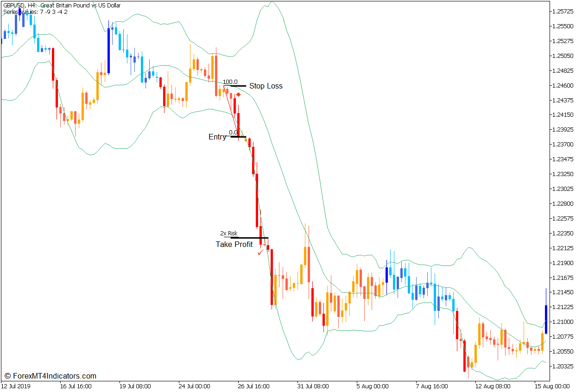
Task: Open the ForexMT4Indicators.com watermark link
Action: pyautogui.click(x=50, y=376)
